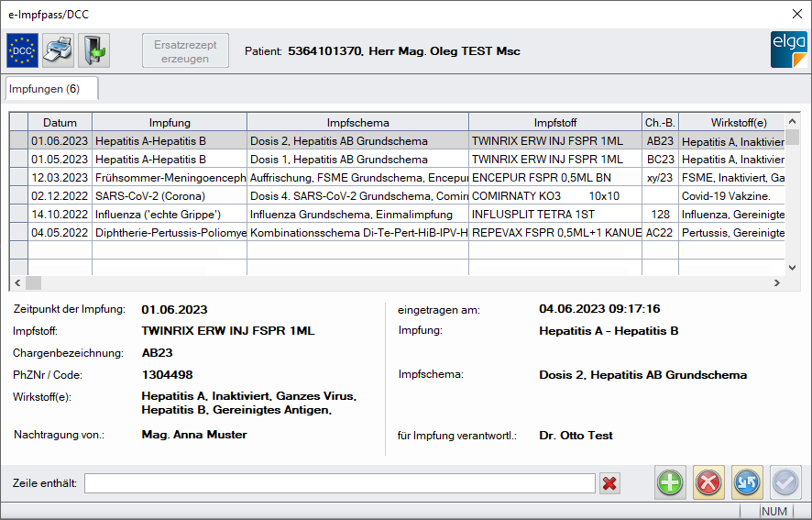Sort table by Datum column header

[60, 122]
